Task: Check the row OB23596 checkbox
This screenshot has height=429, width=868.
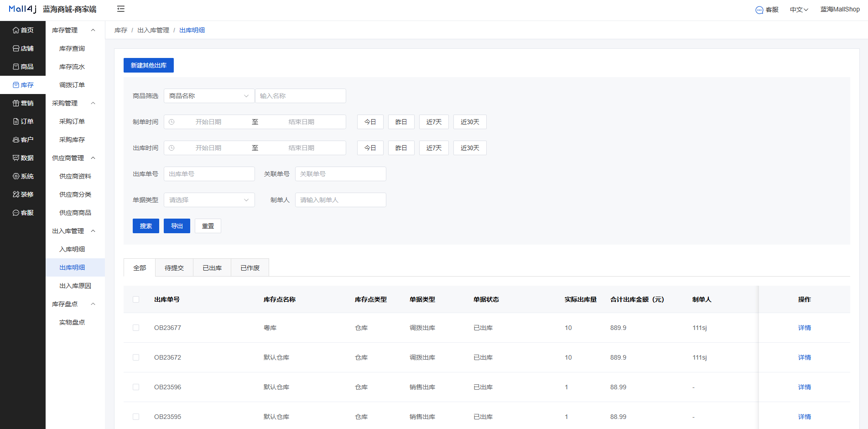Action: (136, 387)
